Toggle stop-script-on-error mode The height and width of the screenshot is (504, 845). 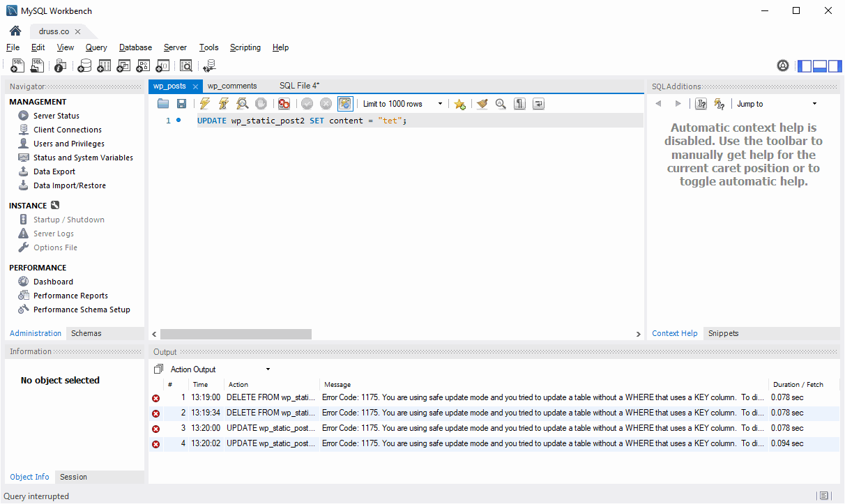click(284, 103)
